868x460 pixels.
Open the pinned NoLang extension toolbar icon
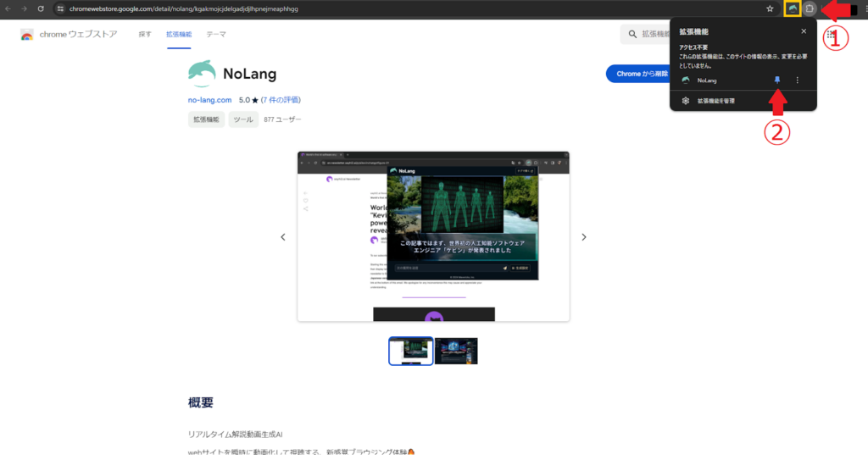793,8
